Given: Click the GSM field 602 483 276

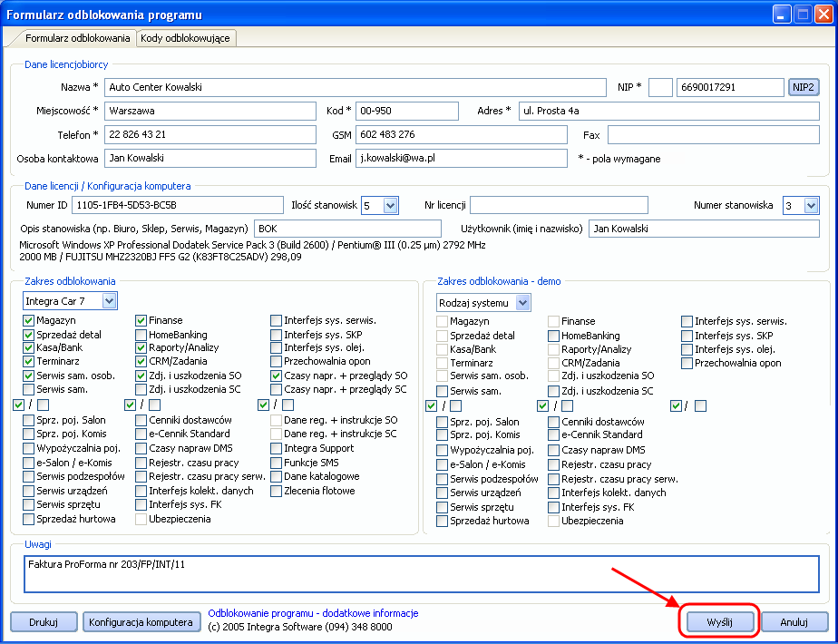Looking at the screenshot, I should [x=462, y=134].
